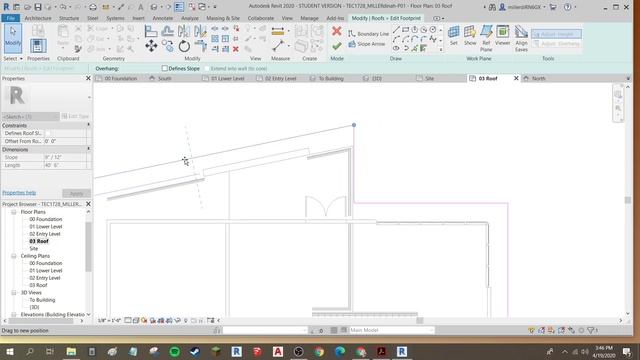Viewport: 640px width, 360px height.
Task: Toggle the Defines Slope checkbox in options bar
Action: [164, 68]
